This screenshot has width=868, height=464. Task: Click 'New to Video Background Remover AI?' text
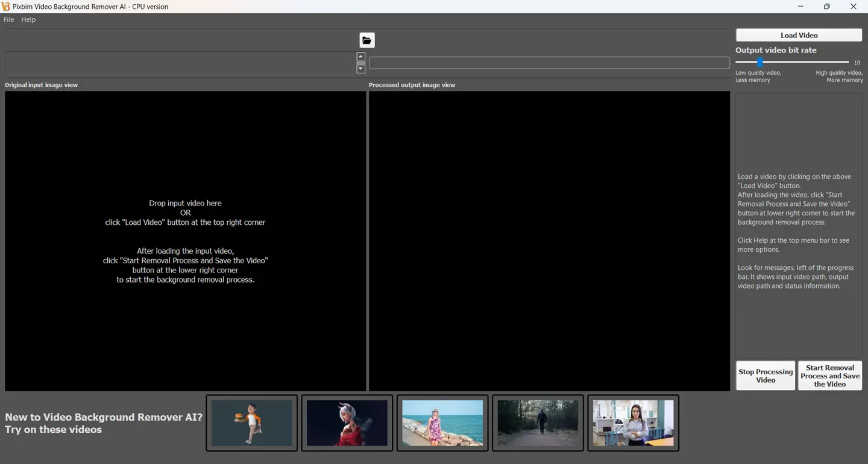click(x=104, y=417)
